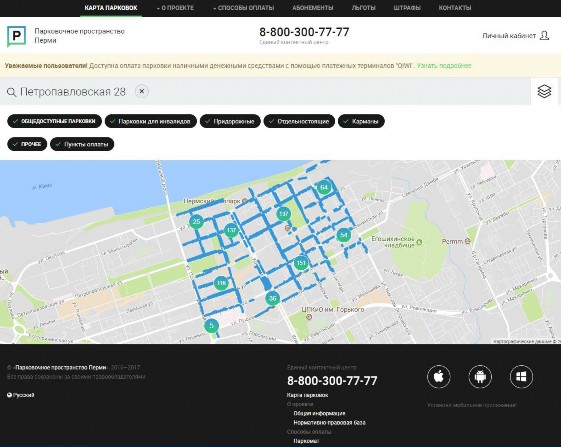The height and width of the screenshot is (447, 561).
Task: Open the Русский language selector
Action: click(21, 395)
